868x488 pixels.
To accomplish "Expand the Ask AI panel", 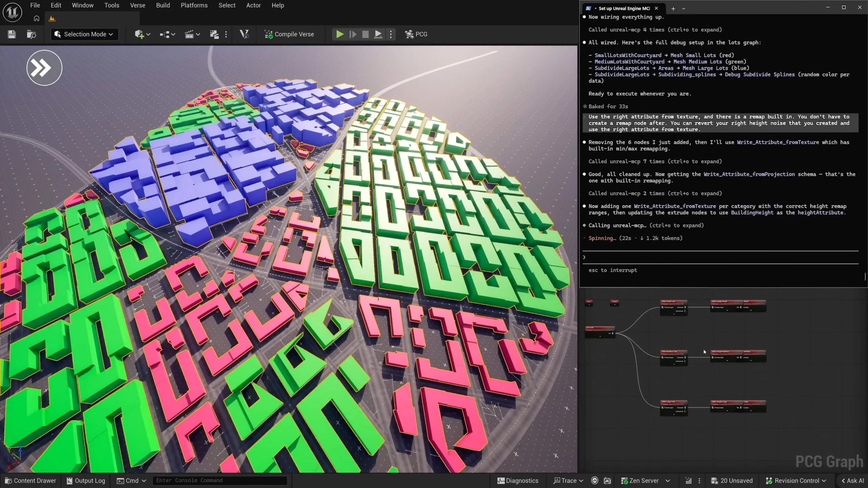I will tap(852, 481).
